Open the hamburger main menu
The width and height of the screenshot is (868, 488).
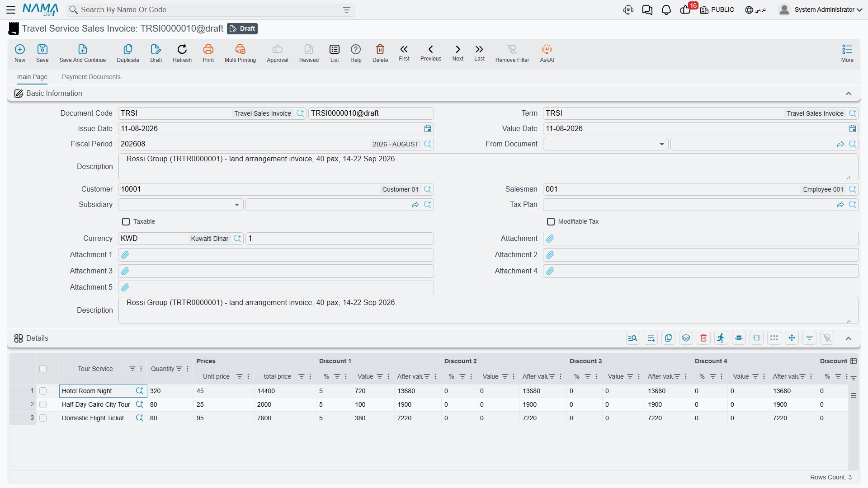tap(11, 10)
